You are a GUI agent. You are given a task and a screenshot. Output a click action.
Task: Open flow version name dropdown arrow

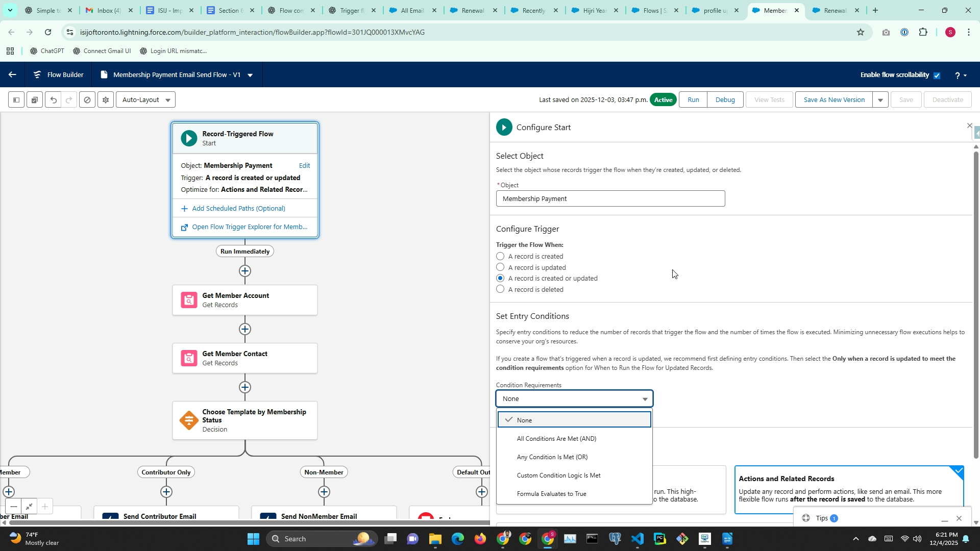tap(250, 75)
